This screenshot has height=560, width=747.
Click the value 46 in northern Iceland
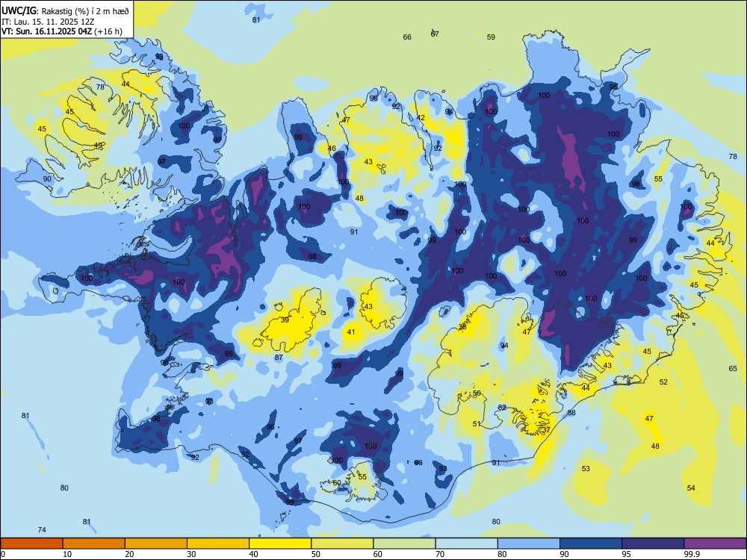coord(332,148)
